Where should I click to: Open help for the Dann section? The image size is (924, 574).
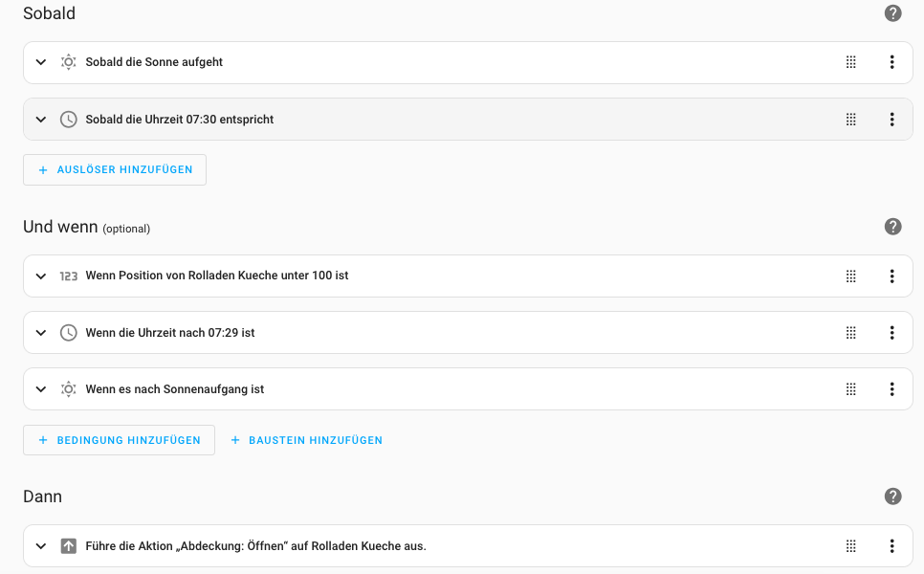coord(892,497)
